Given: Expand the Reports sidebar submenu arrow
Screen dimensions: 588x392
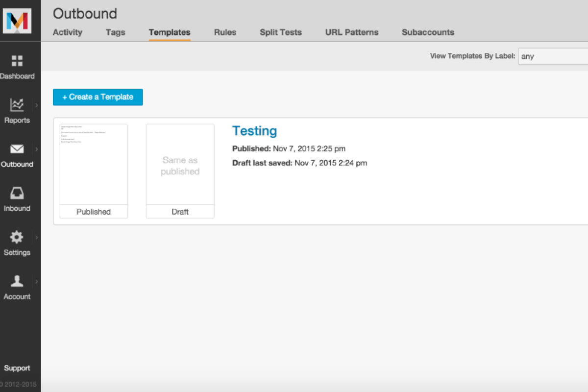Looking at the screenshot, I should click(35, 104).
